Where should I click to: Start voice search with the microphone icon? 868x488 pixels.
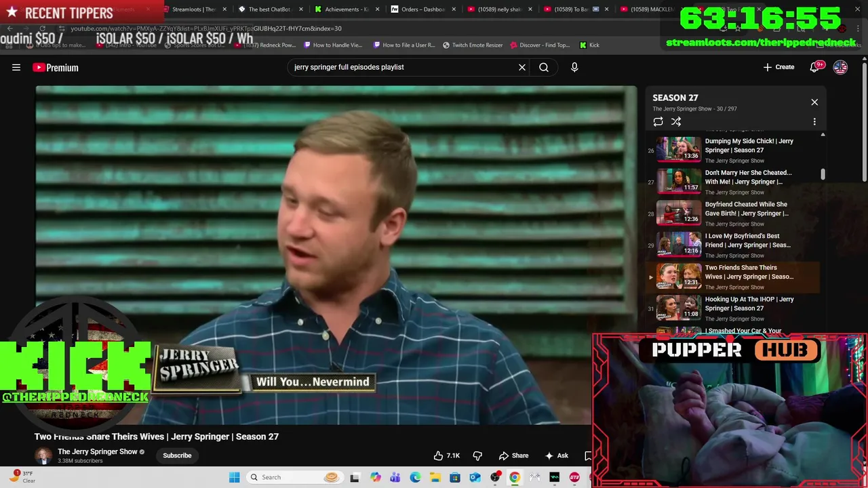tap(574, 67)
